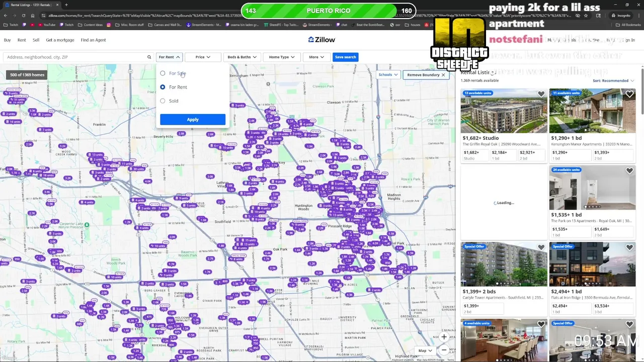Save The Griffin Royal Oak listing with heart
The height and width of the screenshot is (362, 644).
(x=541, y=94)
